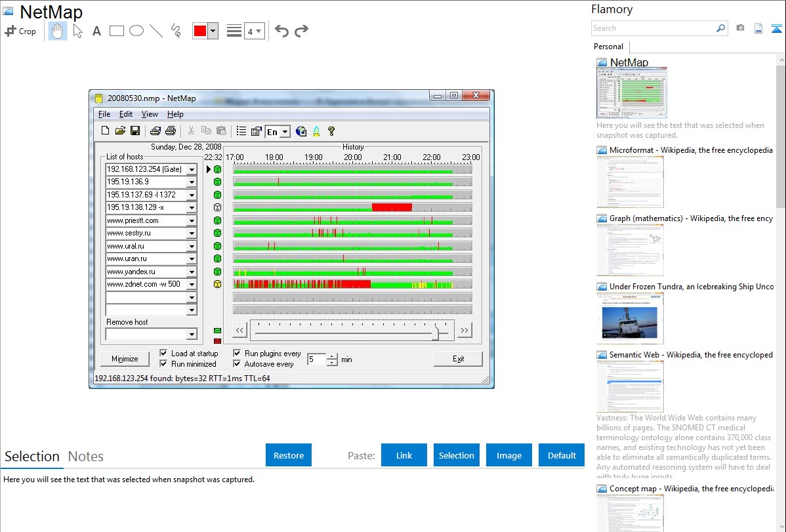Pick the rectangle shape tool
786x532 pixels.
coord(116,31)
